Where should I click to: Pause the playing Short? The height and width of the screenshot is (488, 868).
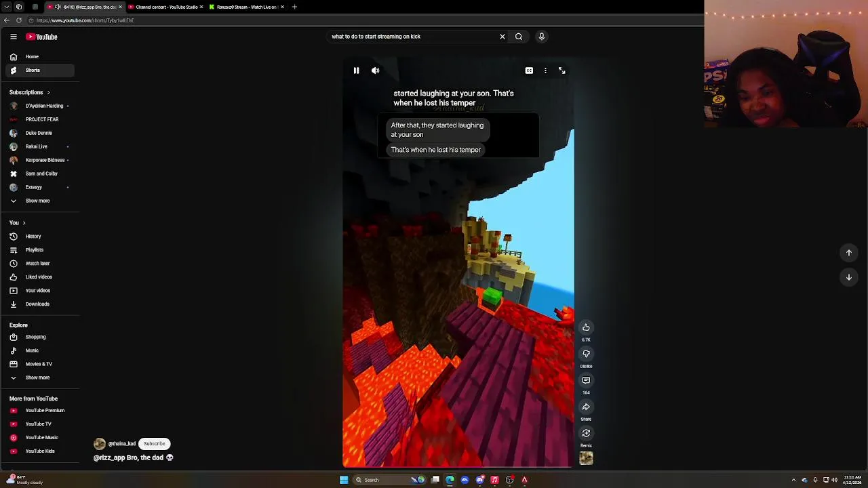pyautogui.click(x=356, y=70)
